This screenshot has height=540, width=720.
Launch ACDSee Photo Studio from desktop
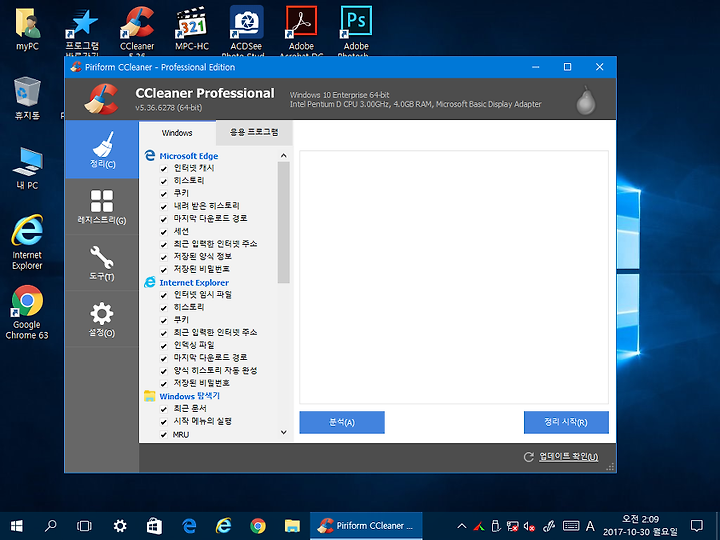247,31
